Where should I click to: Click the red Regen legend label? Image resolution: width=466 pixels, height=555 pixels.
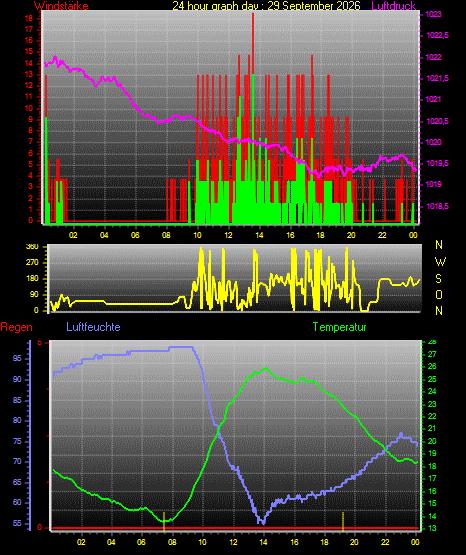[16, 327]
